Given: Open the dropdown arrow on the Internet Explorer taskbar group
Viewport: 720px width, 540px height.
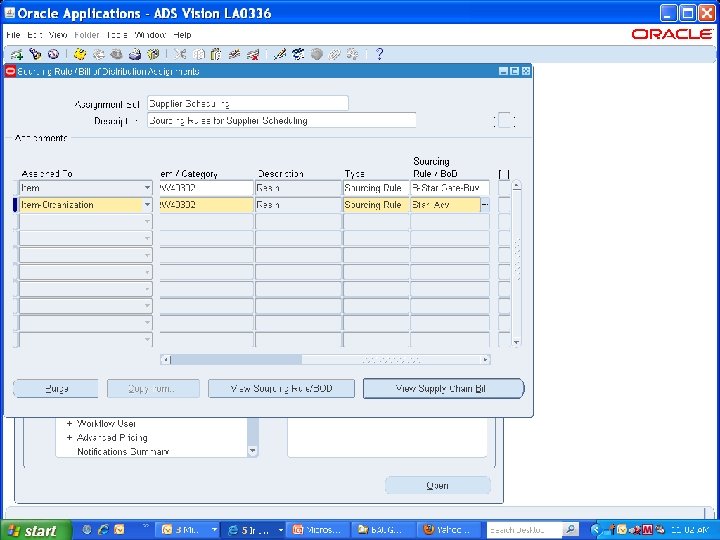Looking at the screenshot, I should click(x=280, y=530).
